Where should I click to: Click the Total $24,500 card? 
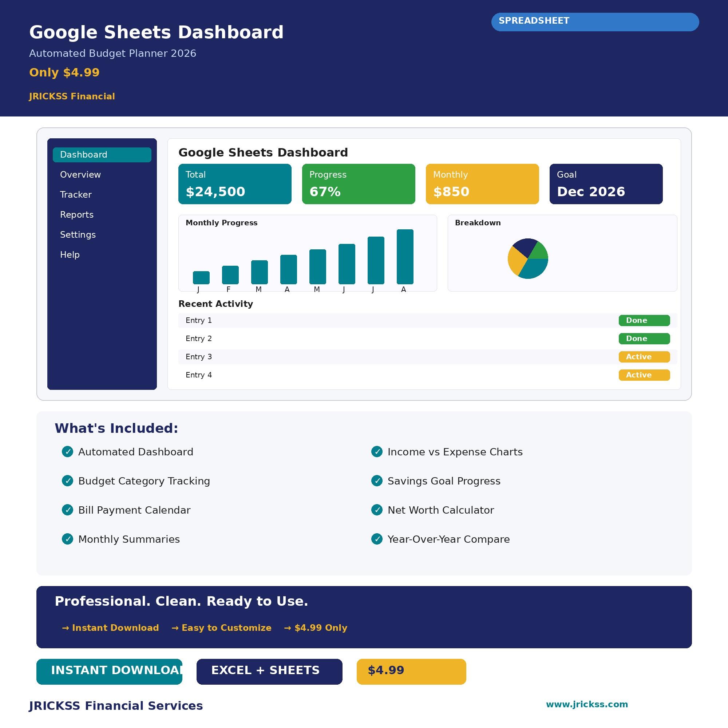pyautogui.click(x=235, y=184)
